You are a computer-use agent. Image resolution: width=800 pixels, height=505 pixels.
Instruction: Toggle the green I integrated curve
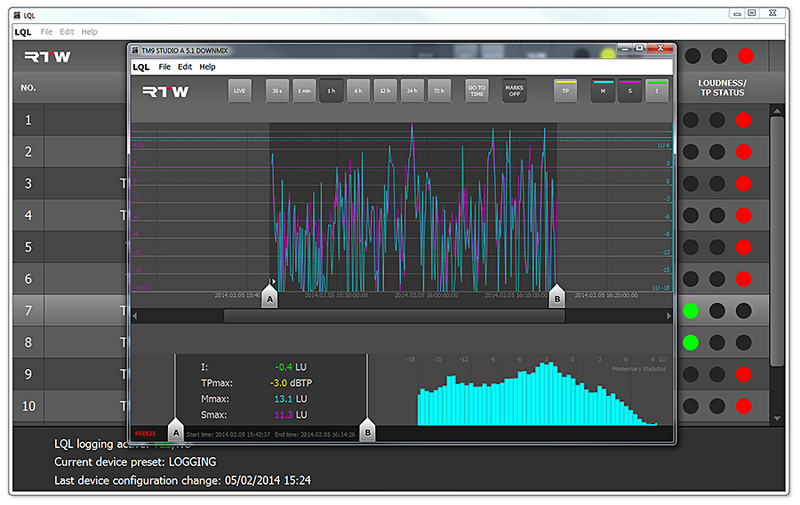click(x=657, y=91)
